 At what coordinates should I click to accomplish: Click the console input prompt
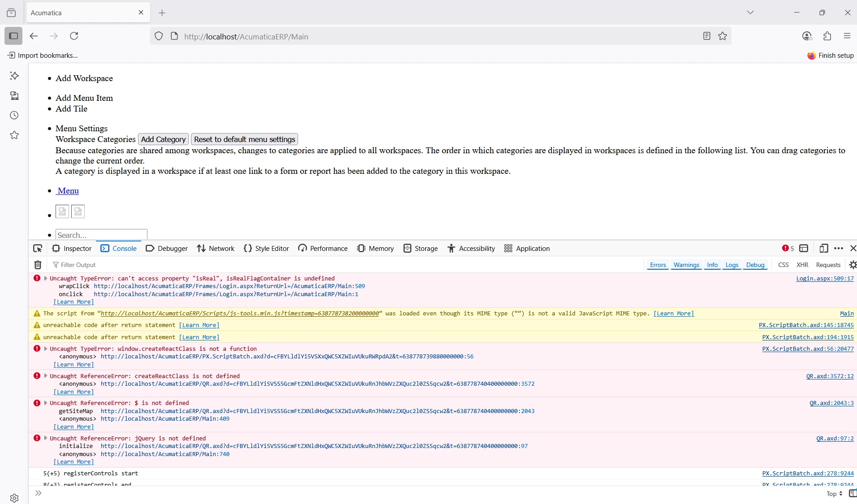[x=430, y=494]
